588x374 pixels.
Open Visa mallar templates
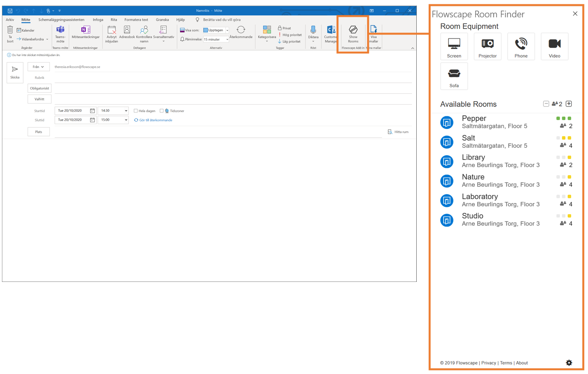click(x=374, y=34)
